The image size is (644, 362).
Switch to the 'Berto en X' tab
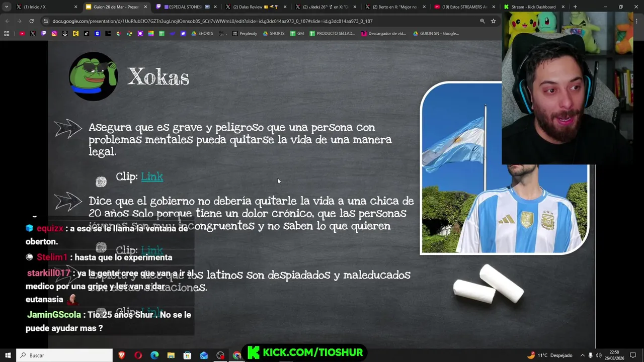tap(396, 7)
